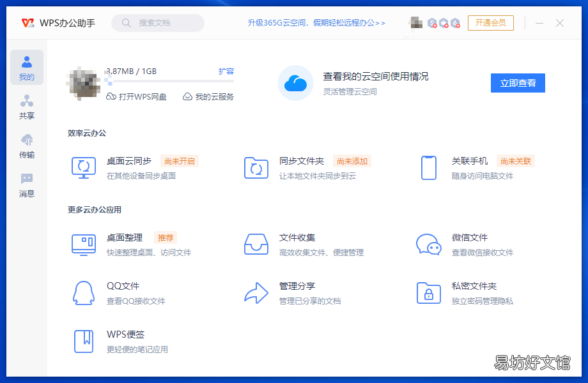Launch WPS便签 bookmark notebook icon

tap(84, 341)
